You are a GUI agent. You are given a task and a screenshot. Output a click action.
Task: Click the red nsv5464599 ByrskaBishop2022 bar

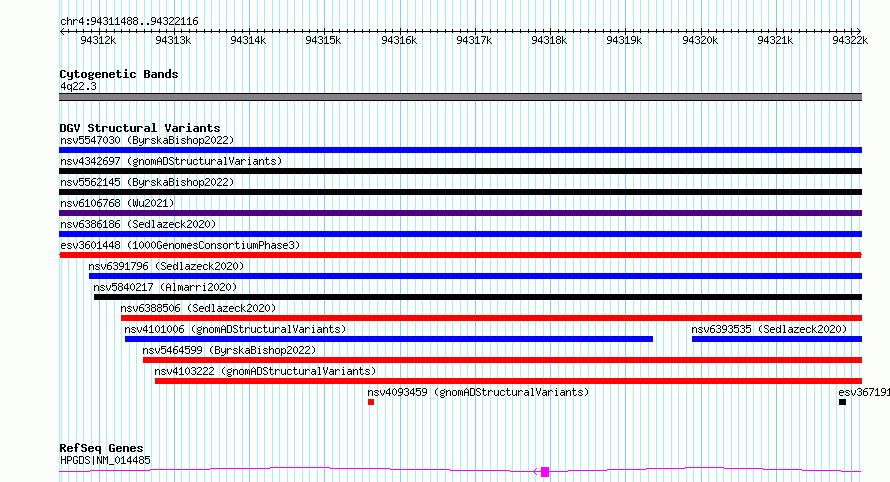click(x=502, y=360)
